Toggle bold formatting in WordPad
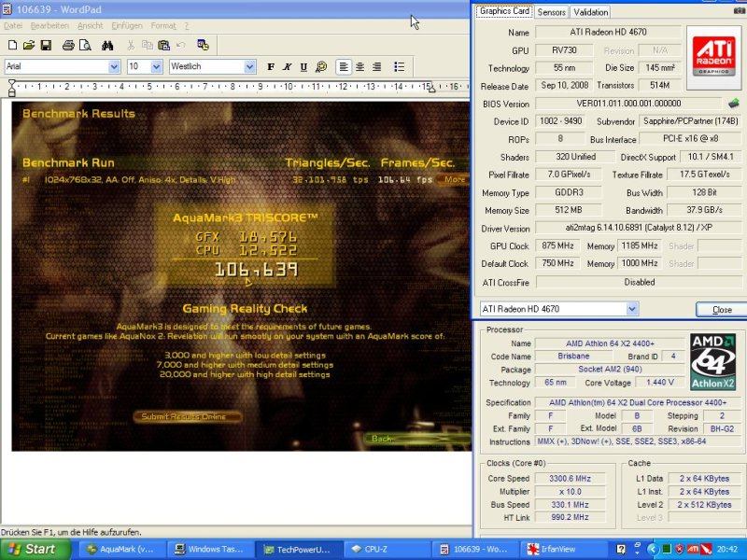747x560 pixels. [271, 66]
